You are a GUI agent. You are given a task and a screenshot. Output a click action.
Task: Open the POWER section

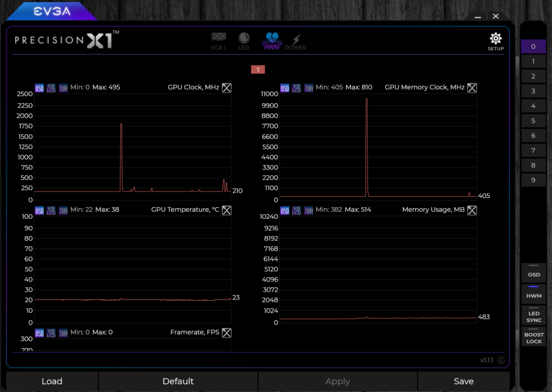click(295, 40)
